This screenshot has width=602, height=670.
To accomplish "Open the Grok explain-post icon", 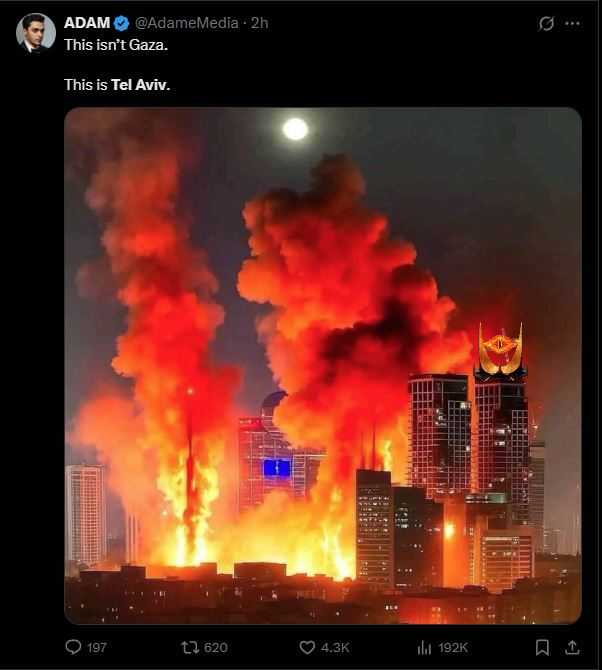I will coord(546,24).
